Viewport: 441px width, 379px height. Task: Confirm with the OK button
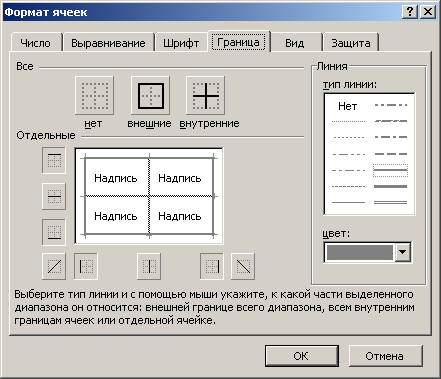[x=302, y=356]
